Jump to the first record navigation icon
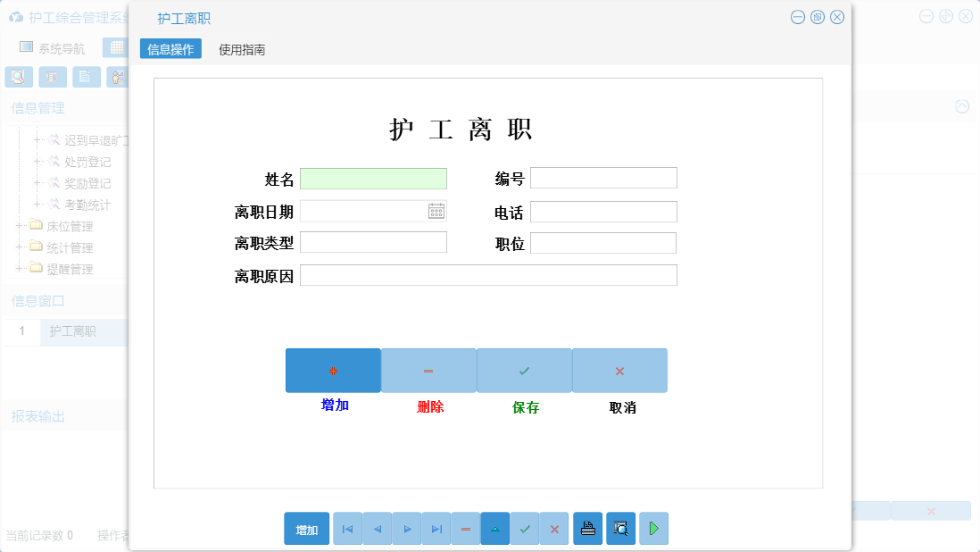 point(347,528)
